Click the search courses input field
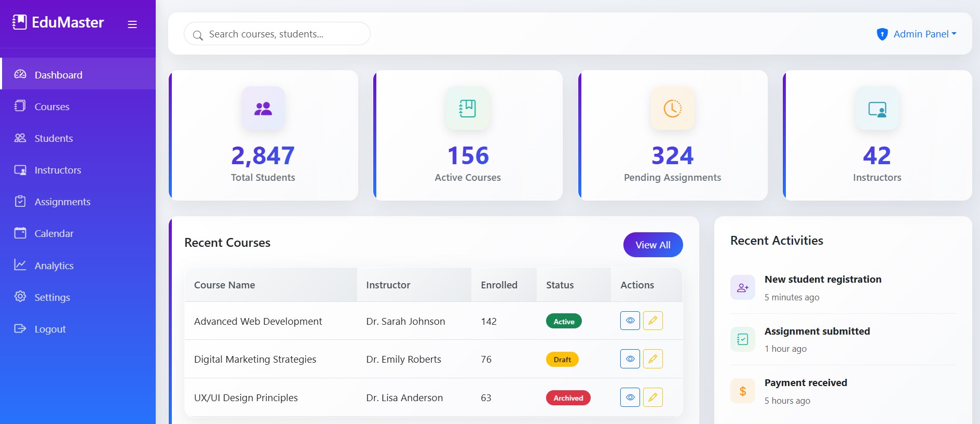Image resolution: width=980 pixels, height=424 pixels. pos(277,34)
